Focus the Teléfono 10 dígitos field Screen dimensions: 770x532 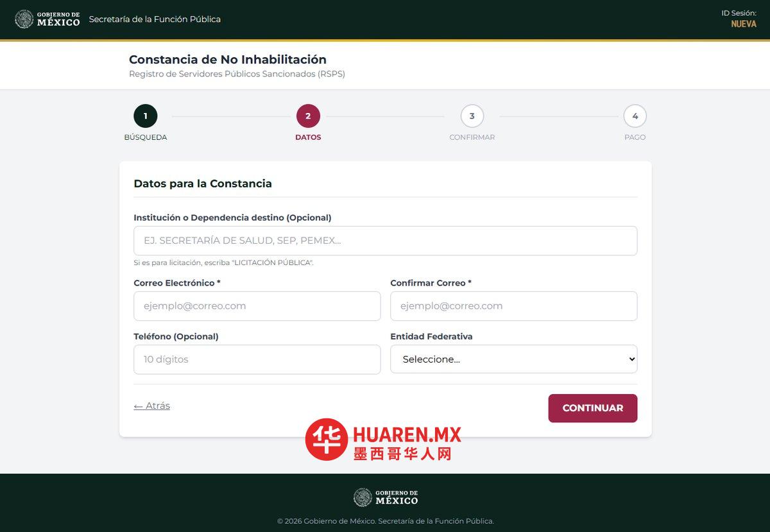point(257,359)
